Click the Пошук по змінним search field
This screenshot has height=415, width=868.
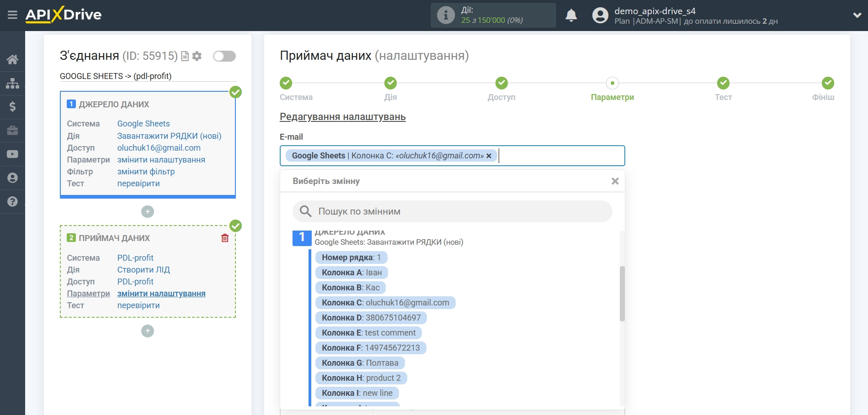point(452,211)
